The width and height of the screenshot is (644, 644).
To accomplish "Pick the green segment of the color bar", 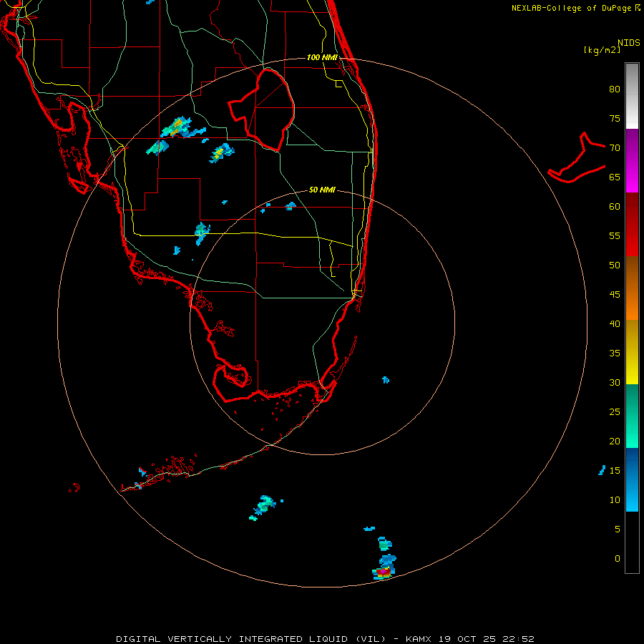I will tap(632, 416).
